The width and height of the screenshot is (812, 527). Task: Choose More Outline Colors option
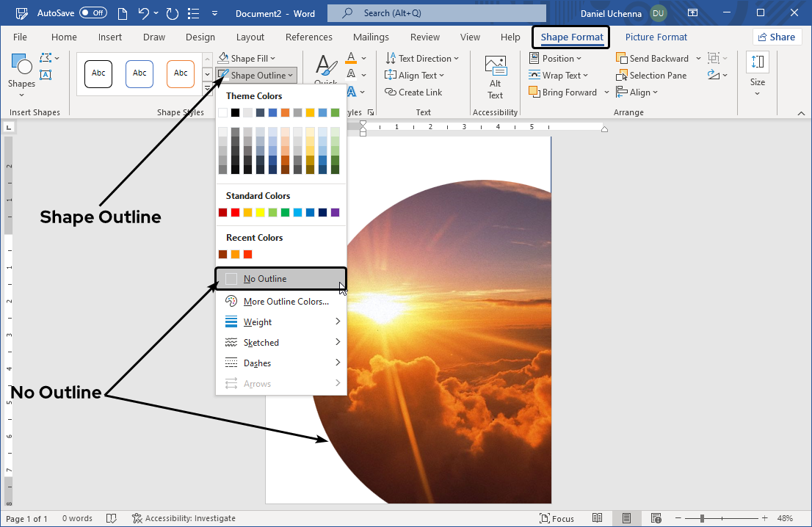click(286, 302)
